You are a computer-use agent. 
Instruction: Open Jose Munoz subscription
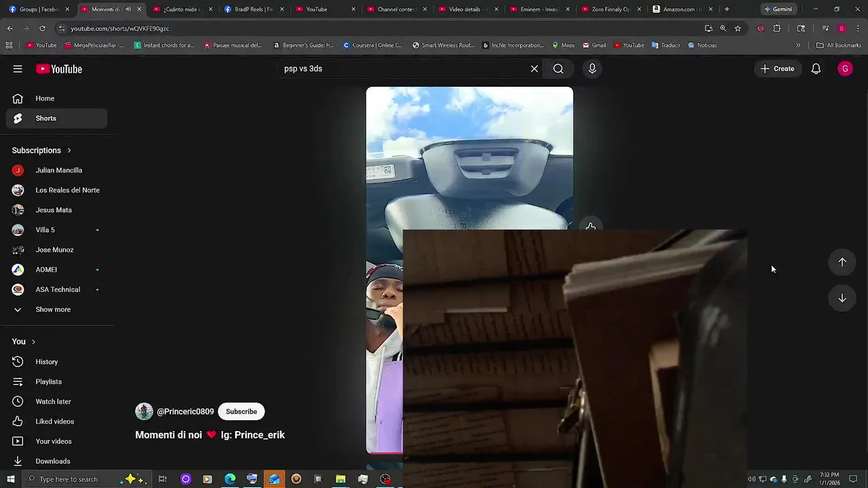point(57,249)
